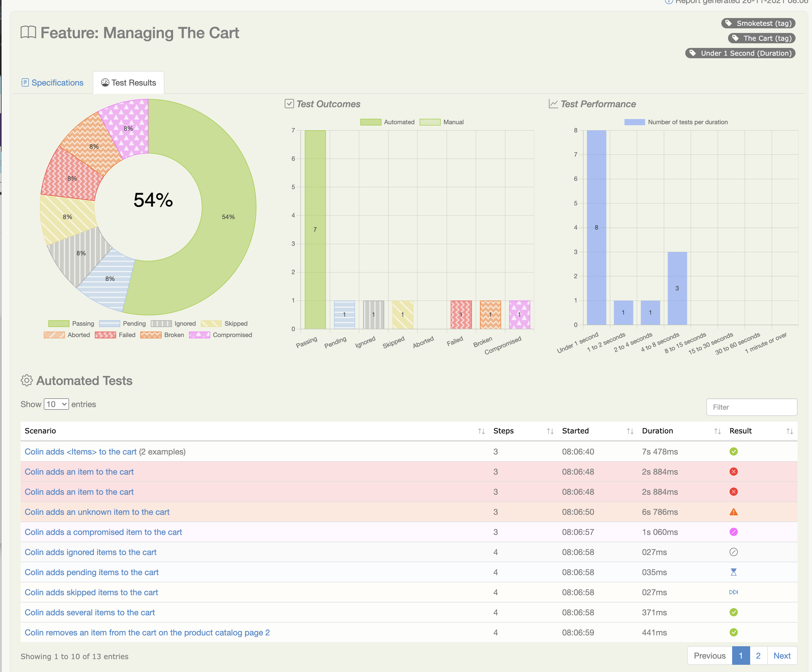
Task: Click the Smoketest tag icon
Action: (x=728, y=23)
